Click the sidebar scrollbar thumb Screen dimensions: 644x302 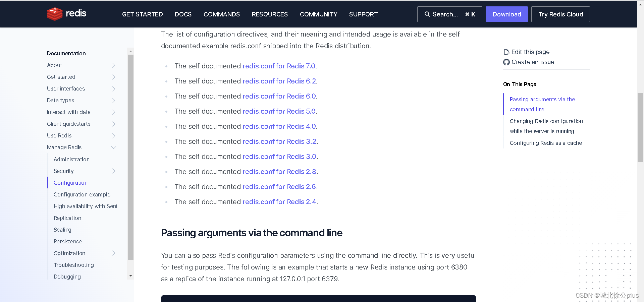tap(130, 157)
